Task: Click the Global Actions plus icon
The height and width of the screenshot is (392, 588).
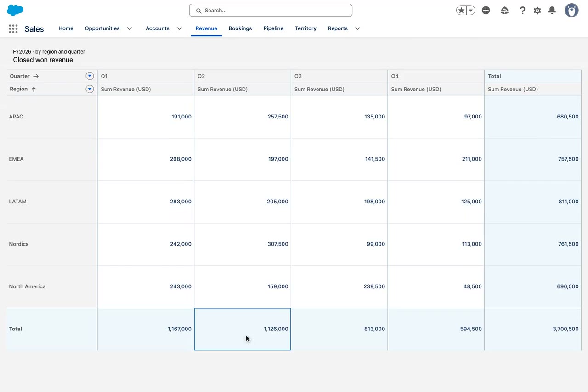Action: click(486, 10)
